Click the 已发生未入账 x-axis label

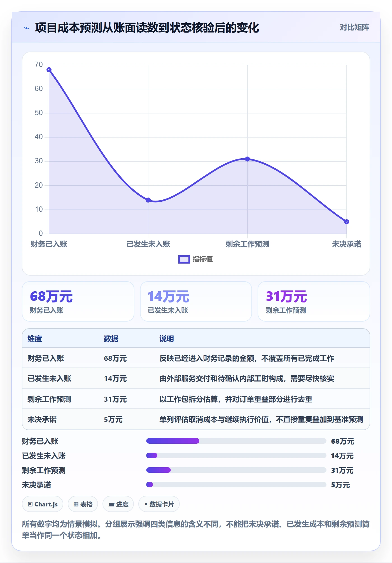pos(148,244)
